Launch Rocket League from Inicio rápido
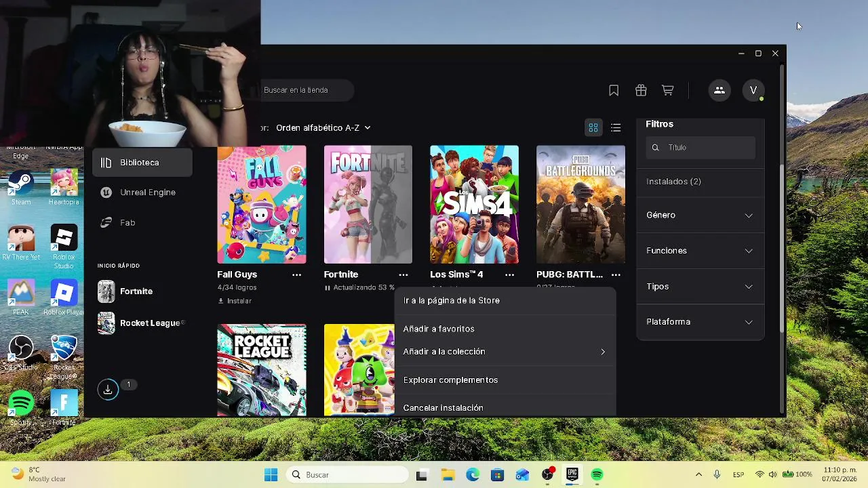The image size is (868, 488). click(142, 323)
